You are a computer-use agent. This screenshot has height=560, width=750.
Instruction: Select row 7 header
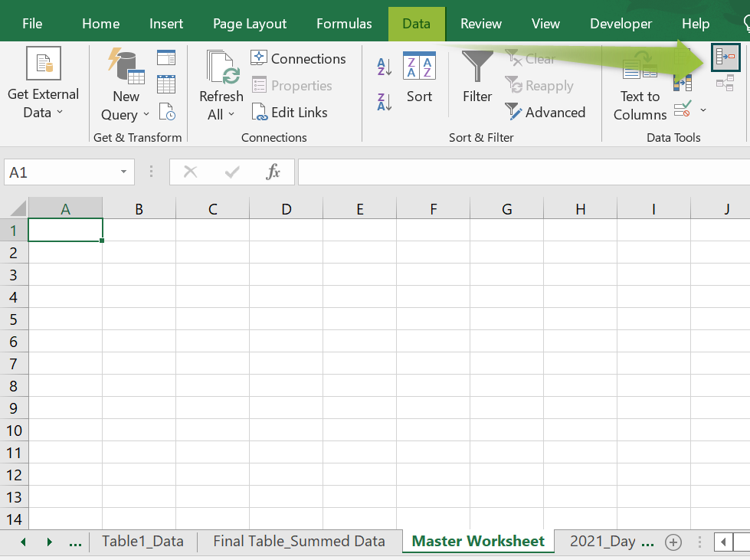(x=14, y=364)
